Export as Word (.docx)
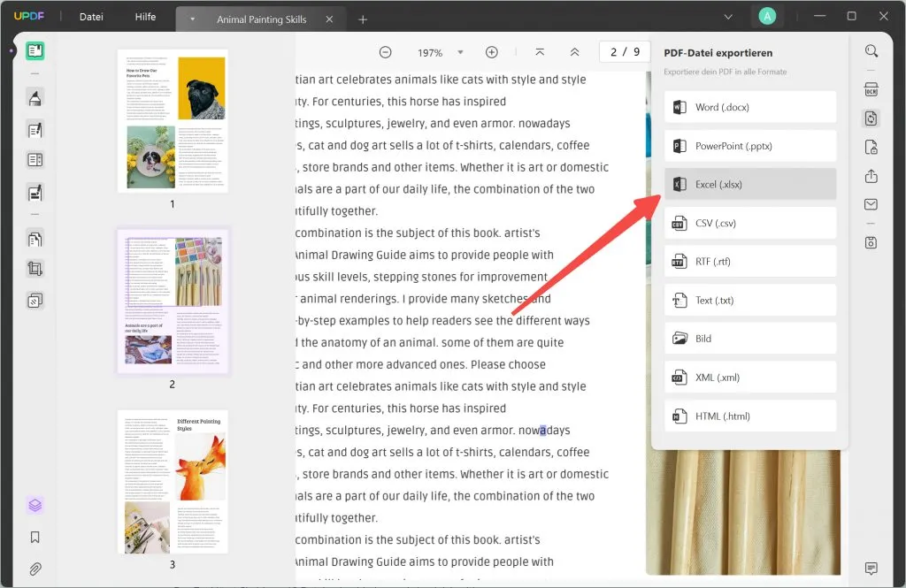Image resolution: width=906 pixels, height=588 pixels. click(750, 107)
